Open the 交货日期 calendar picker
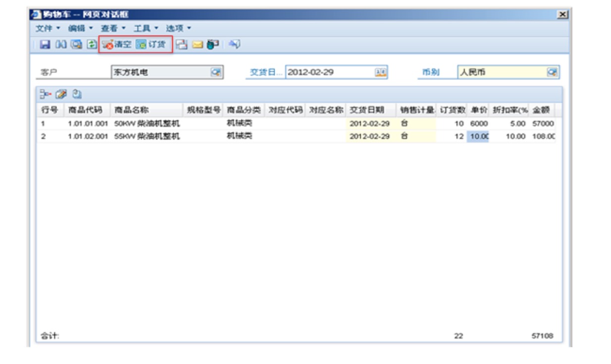 tap(380, 72)
